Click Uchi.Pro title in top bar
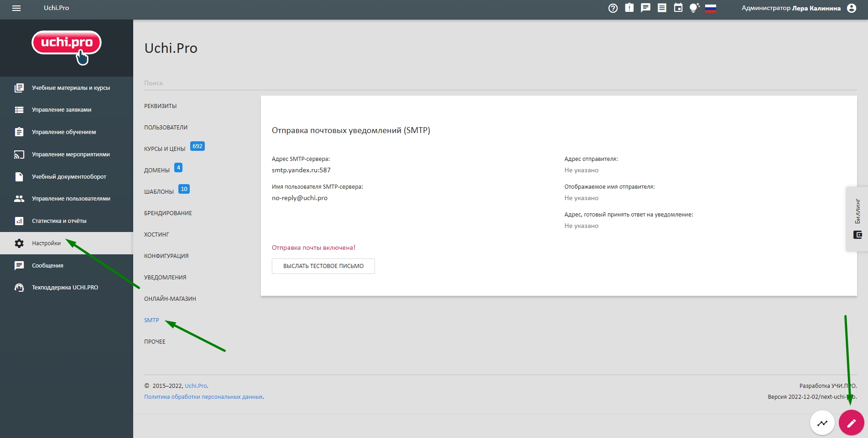Image resolution: width=868 pixels, height=438 pixels. pyautogui.click(x=57, y=8)
